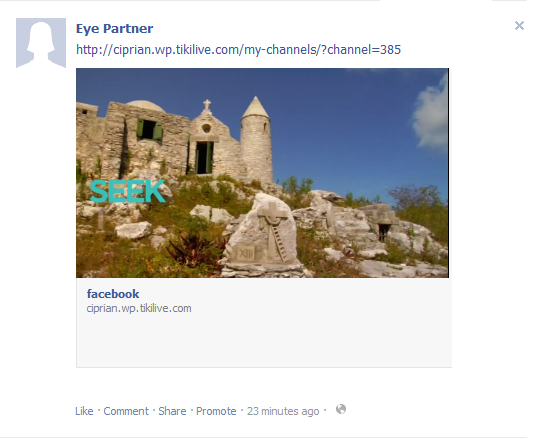Click the teal SEEK text overlay
This screenshot has width=544, height=439.
coord(127,191)
